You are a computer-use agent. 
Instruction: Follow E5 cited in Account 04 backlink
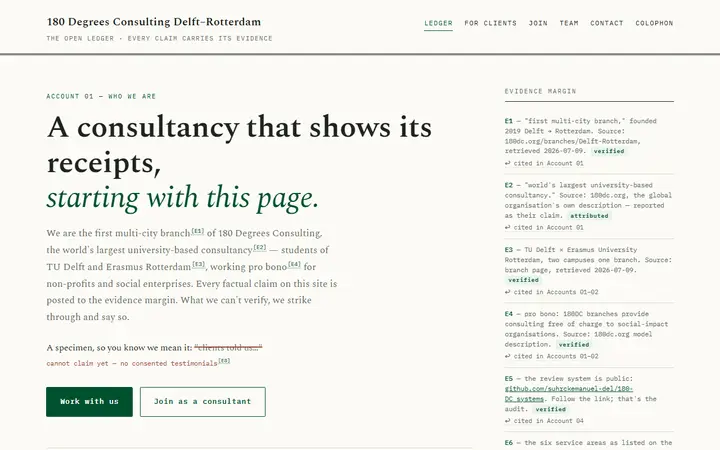[544, 421]
